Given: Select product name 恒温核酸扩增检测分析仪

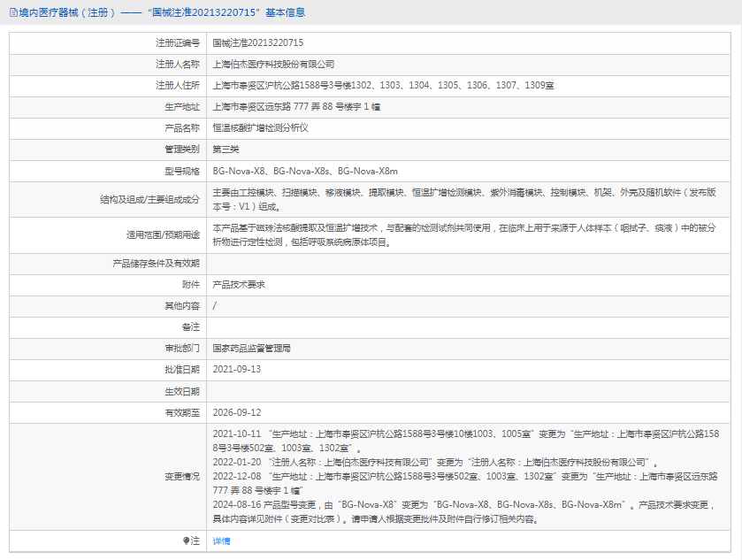Looking at the screenshot, I should point(260,128).
